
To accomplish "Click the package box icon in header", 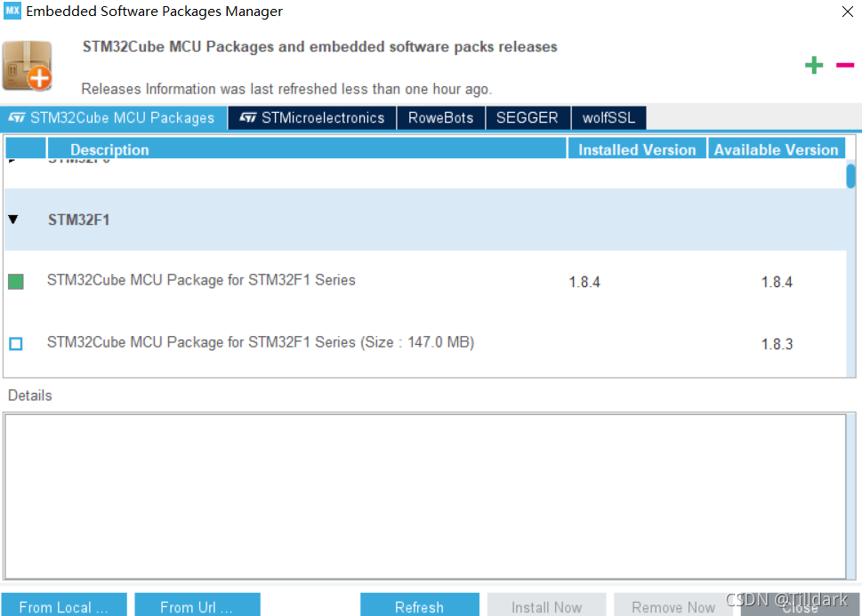I will [x=27, y=65].
